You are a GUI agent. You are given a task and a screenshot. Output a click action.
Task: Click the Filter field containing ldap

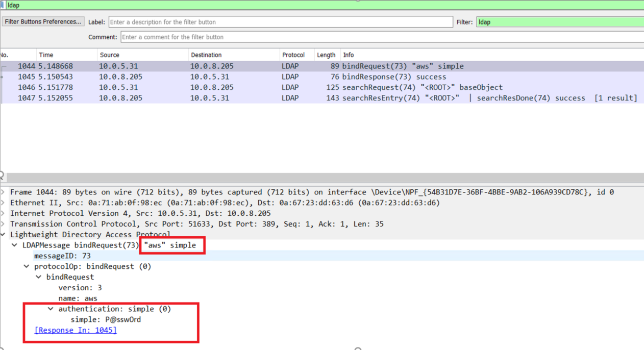[559, 22]
